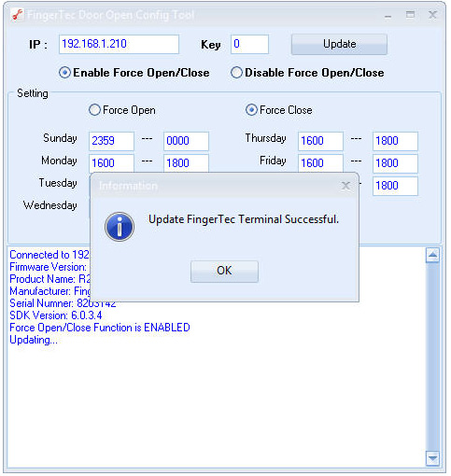Click the blue information icon in dialog

pos(120,227)
